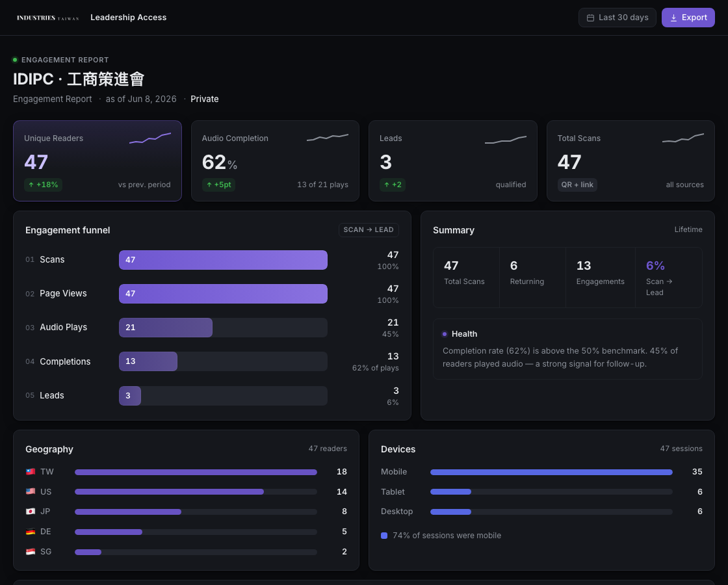Click the SCAN → LEAD funnel tag

[x=369, y=230]
